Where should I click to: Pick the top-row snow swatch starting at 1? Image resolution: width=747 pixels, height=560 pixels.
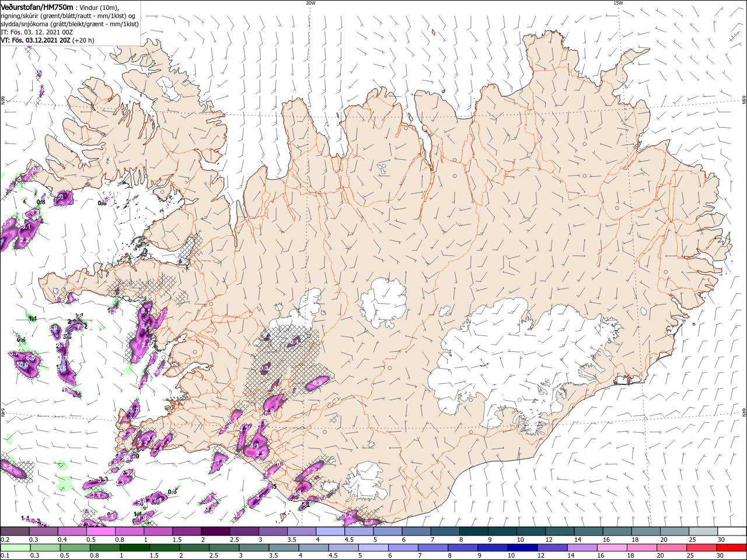tap(158, 531)
